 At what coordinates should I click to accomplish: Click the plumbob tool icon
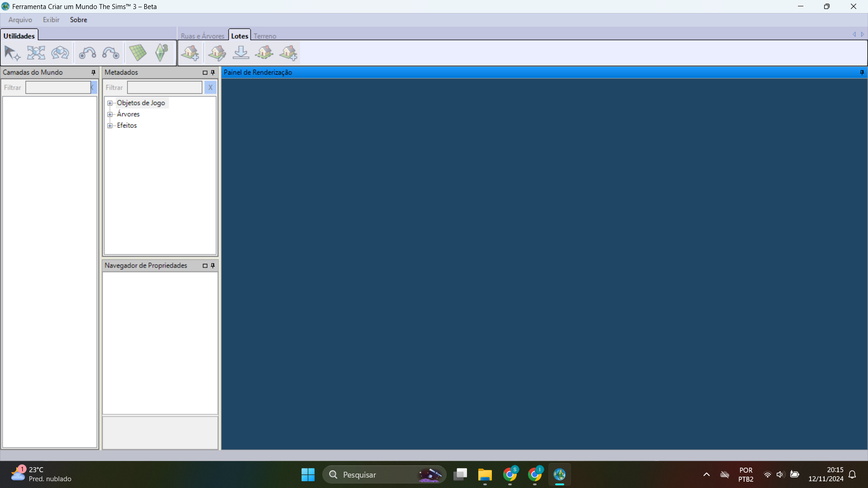pyautogui.click(x=161, y=53)
